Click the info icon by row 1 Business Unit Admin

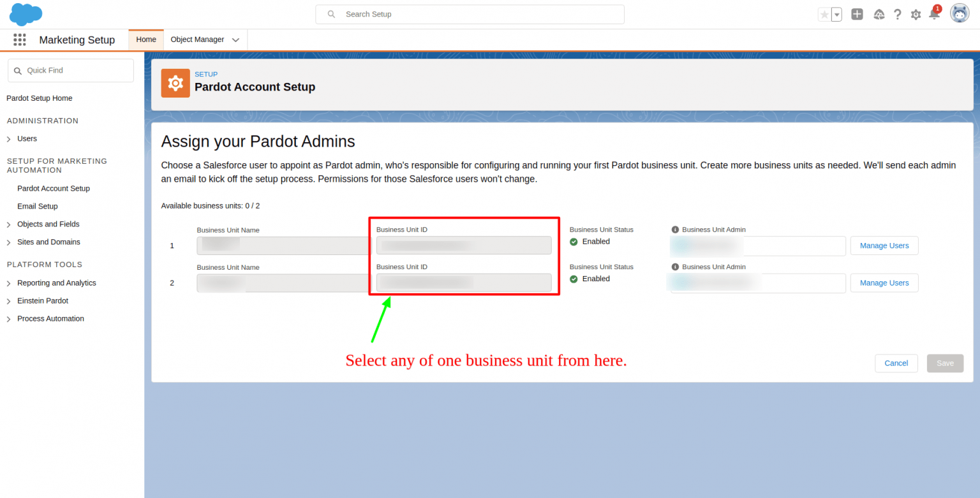[x=675, y=230]
